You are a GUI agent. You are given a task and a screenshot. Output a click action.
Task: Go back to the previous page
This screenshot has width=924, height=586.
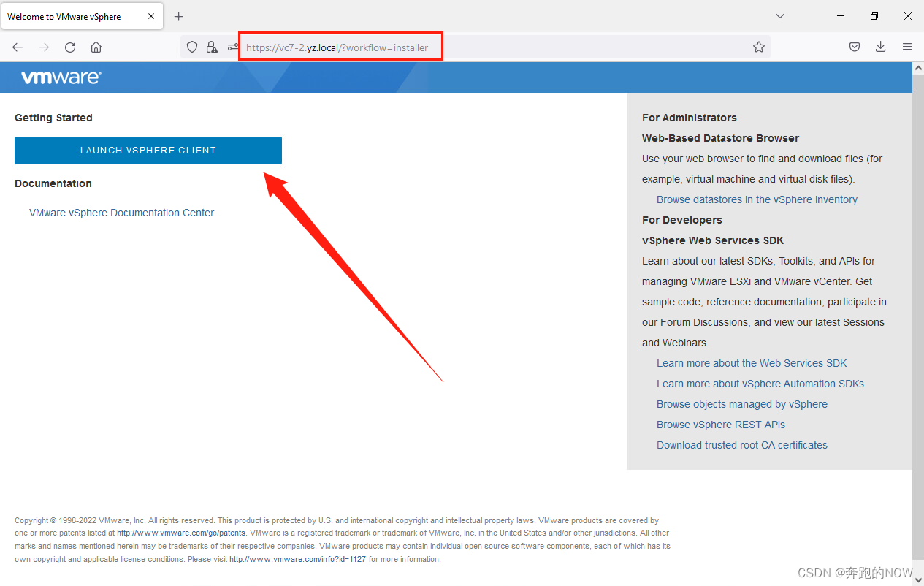(x=18, y=47)
